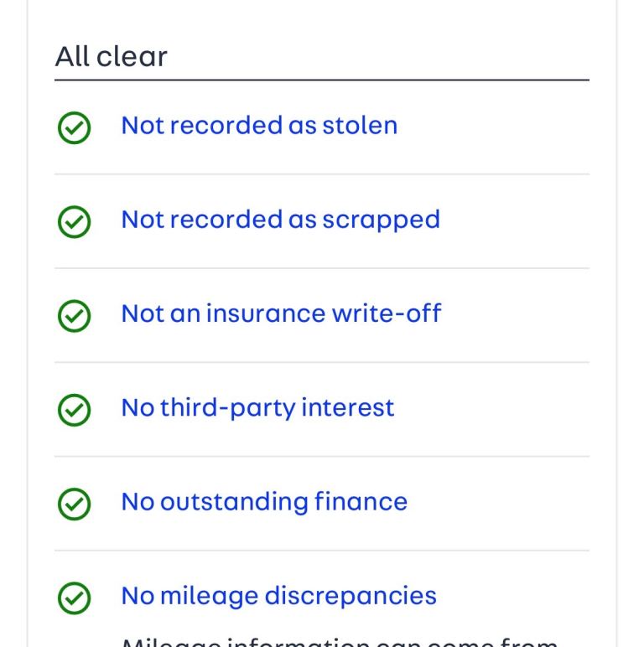The width and height of the screenshot is (644, 647).
Task: Click the word interest in fourth row
Action: (x=348, y=408)
